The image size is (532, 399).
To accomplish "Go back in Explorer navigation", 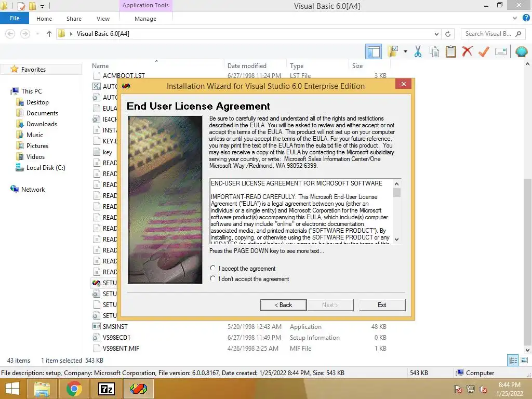I will tap(10, 34).
